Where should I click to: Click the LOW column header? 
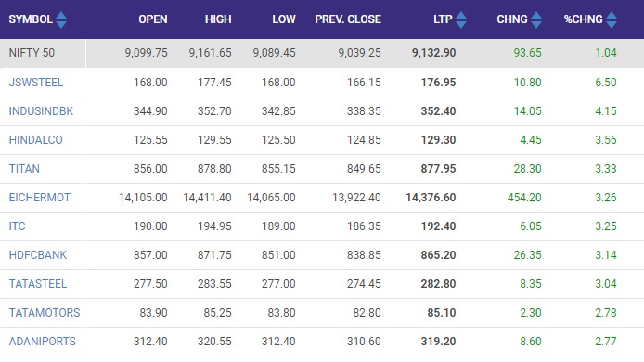tap(284, 19)
